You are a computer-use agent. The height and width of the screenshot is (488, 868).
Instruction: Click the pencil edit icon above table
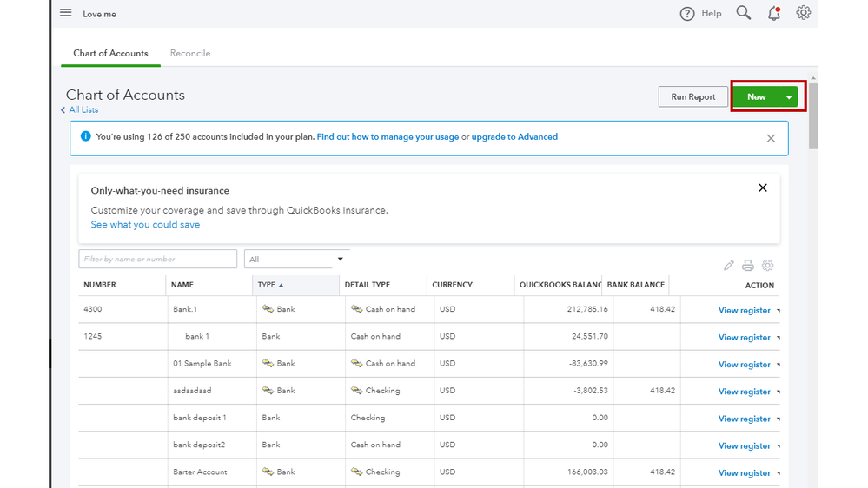[729, 266]
